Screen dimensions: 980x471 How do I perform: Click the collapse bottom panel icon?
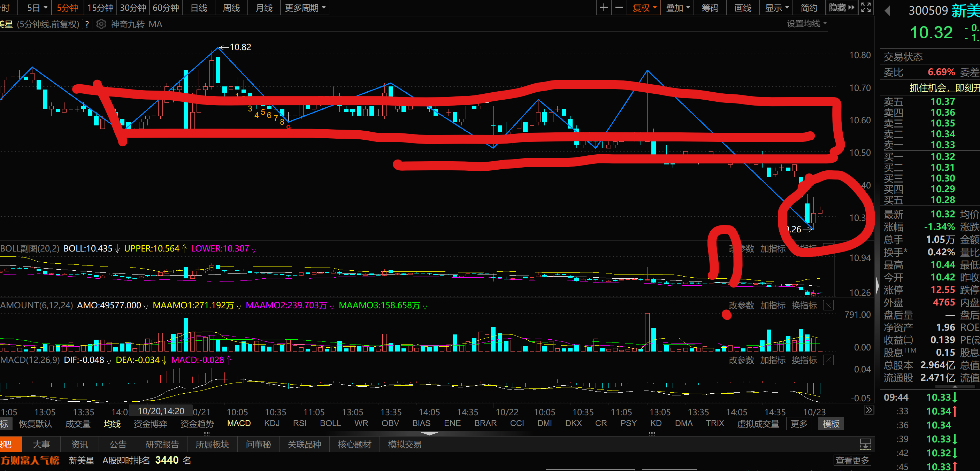click(865, 444)
